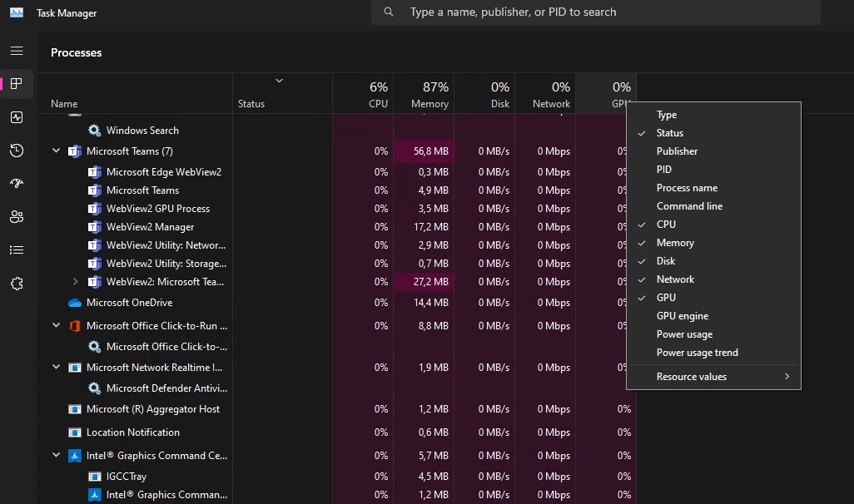Click the 14,4 MB memory cell
The width and height of the screenshot is (854, 504).
pyautogui.click(x=424, y=303)
